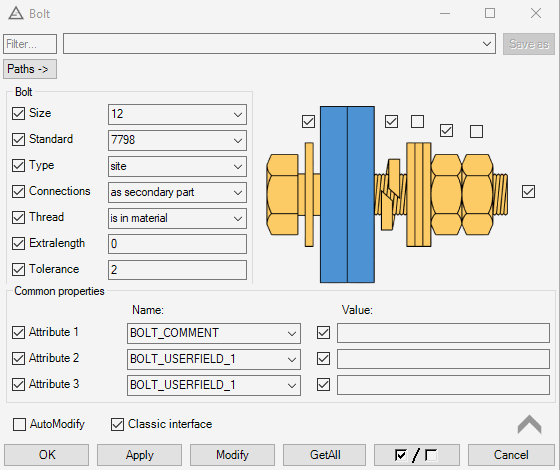The image size is (560, 470).
Task: Click the toggle all checkboxes on/off button
Action: (416, 455)
